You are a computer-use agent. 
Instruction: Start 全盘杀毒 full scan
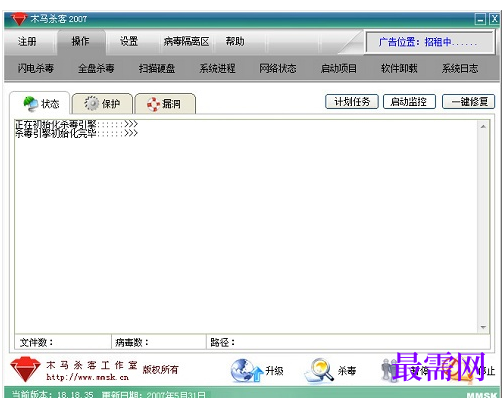coord(96,69)
